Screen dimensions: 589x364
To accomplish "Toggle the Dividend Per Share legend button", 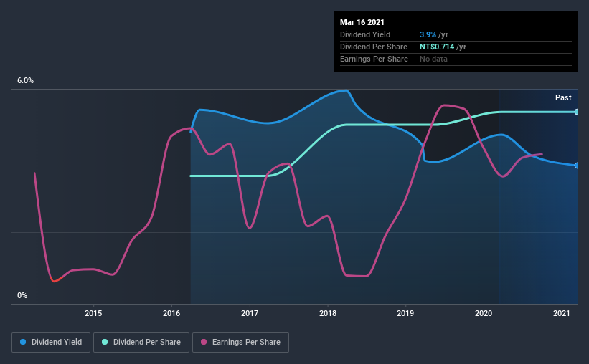I will tap(141, 343).
